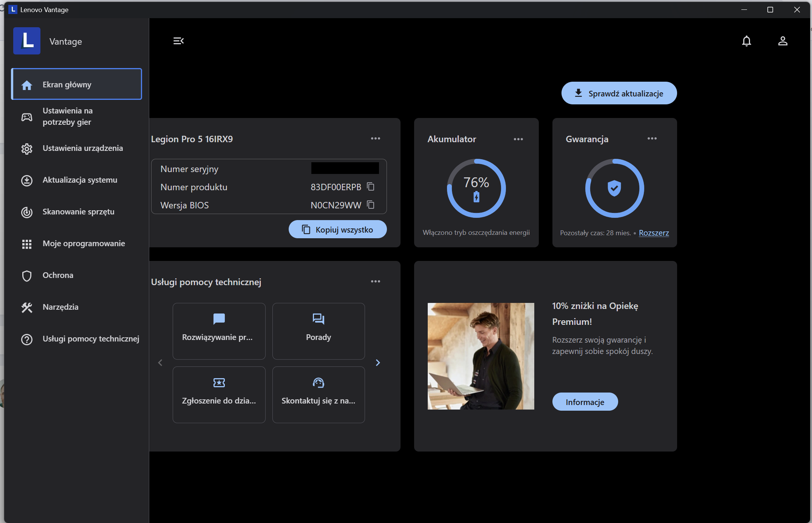Open the Skontaktuj się z nami tile
812x523 pixels.
click(x=318, y=394)
